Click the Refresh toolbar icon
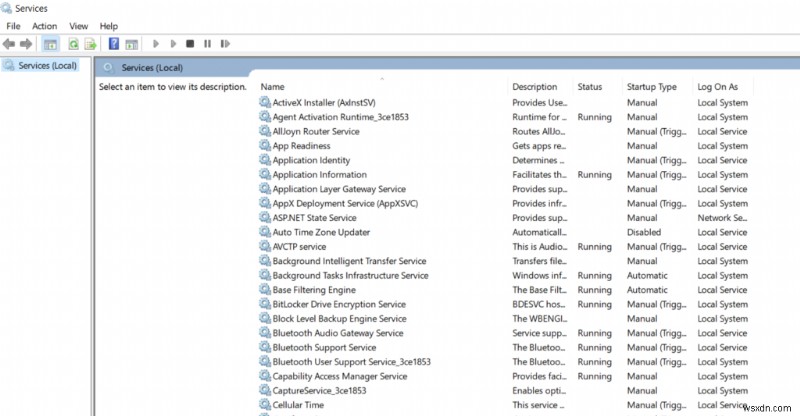This screenshot has height=416, width=800. tap(73, 44)
